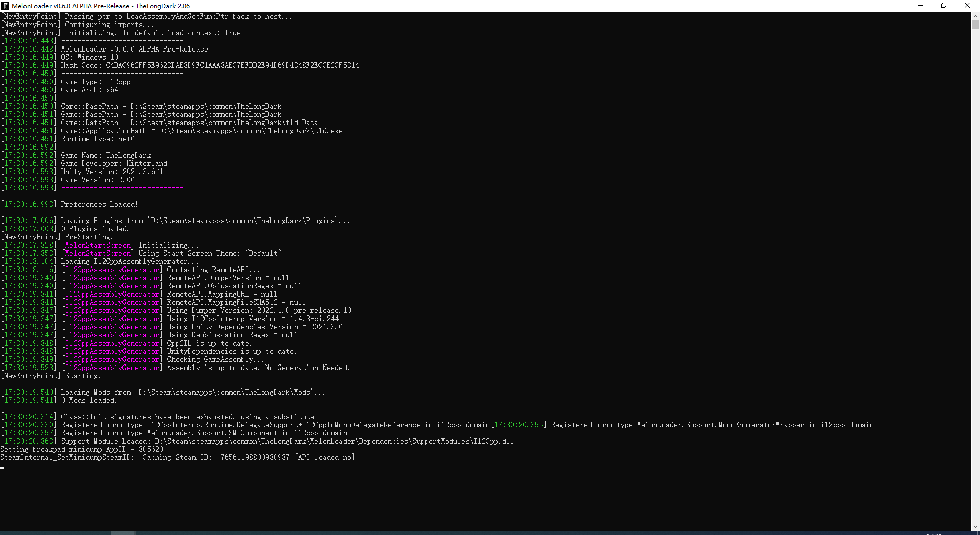Click the 'RemoteAPI.DumperVersion = null' line
This screenshot has height=535, width=980.
click(x=145, y=278)
